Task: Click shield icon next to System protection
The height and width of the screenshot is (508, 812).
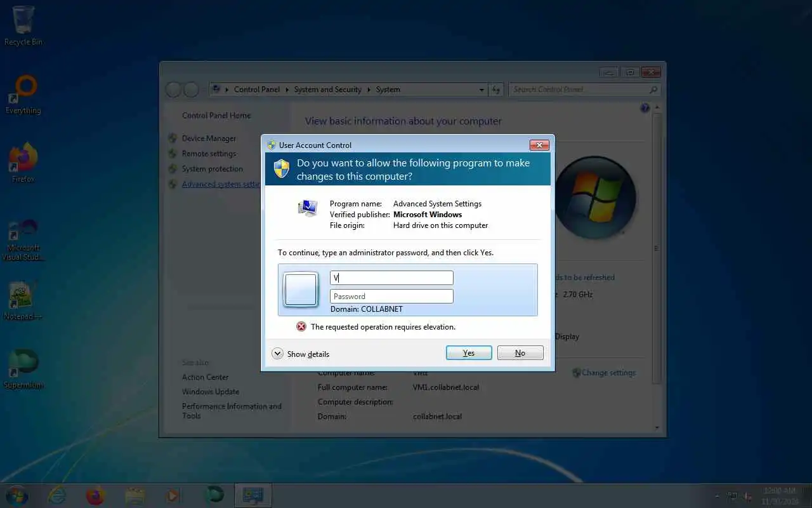Action: [173, 169]
